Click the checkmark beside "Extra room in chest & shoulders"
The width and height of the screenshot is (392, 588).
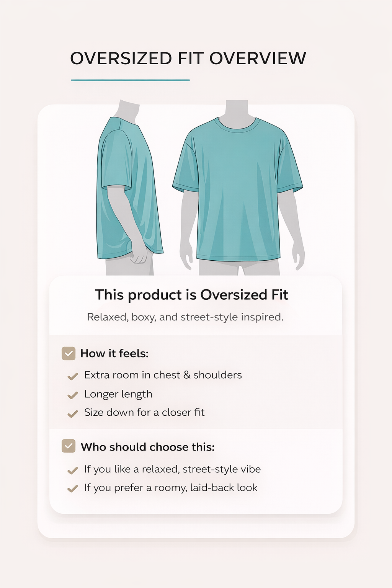click(72, 377)
